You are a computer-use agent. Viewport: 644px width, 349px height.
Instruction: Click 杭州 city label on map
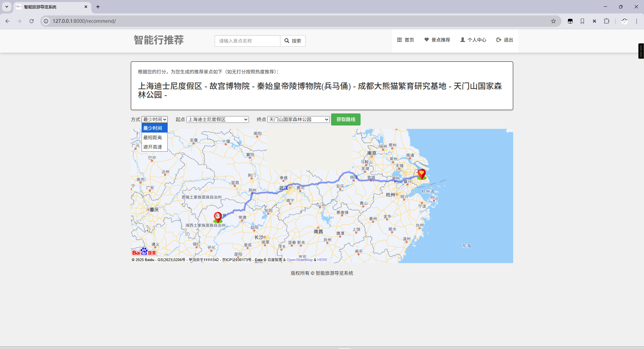point(390,195)
